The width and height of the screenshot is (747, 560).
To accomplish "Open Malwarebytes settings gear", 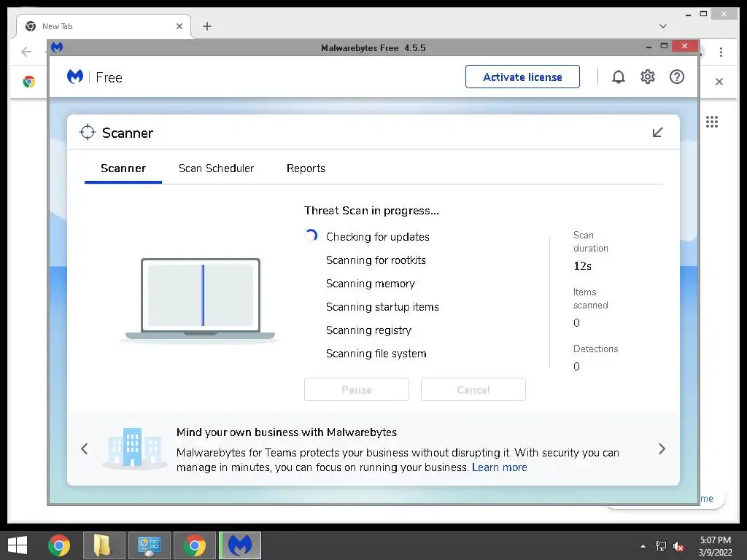I will click(648, 77).
